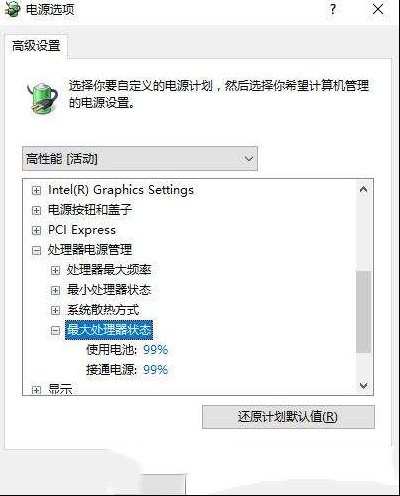Click the 接通电源 99% value
The height and width of the screenshot is (496, 400).
(155, 370)
